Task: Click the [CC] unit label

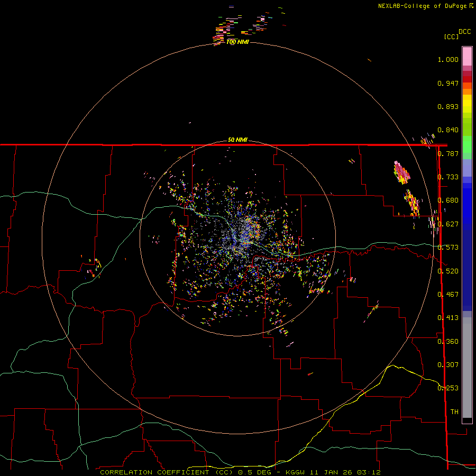Action: [452, 36]
